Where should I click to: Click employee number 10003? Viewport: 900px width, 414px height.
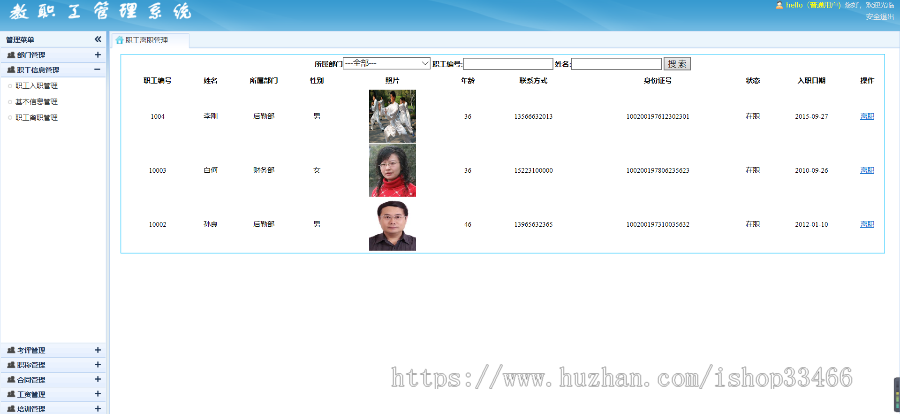tap(157, 171)
